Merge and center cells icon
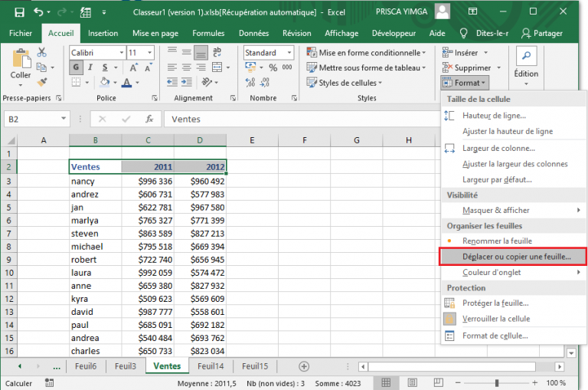 [217, 67]
